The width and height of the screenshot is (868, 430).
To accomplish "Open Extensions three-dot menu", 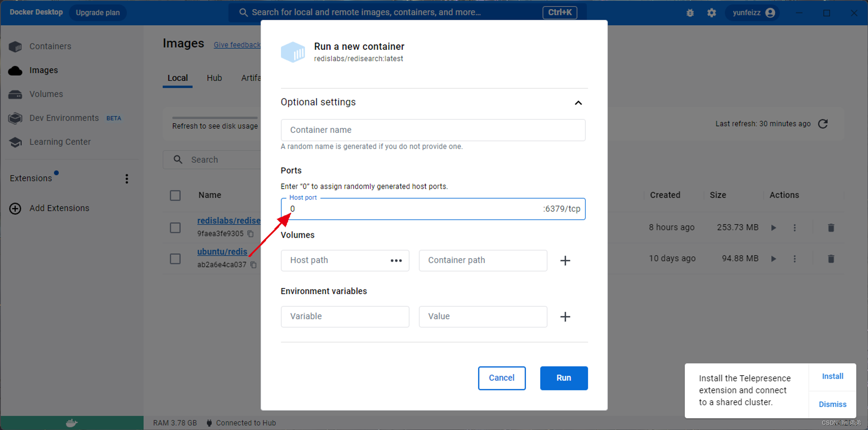I will point(127,179).
